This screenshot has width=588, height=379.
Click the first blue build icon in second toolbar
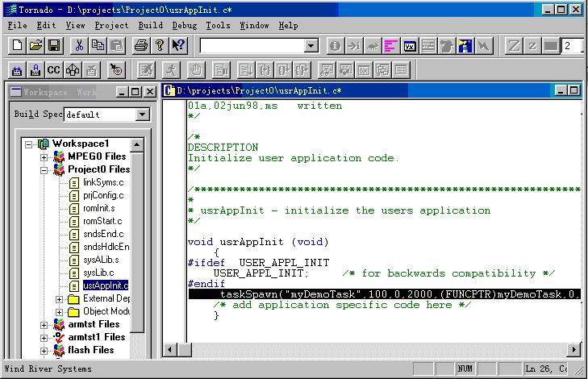(x=17, y=69)
